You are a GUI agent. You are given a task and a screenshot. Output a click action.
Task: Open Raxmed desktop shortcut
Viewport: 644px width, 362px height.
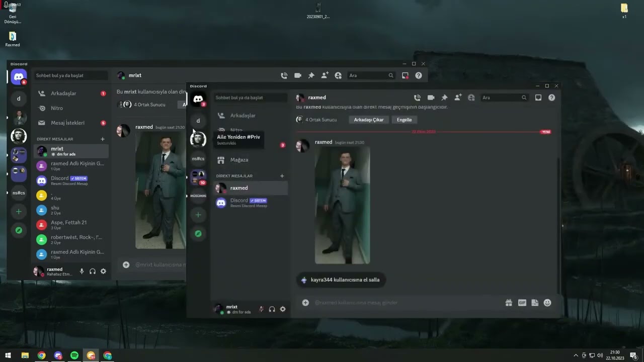pyautogui.click(x=13, y=39)
